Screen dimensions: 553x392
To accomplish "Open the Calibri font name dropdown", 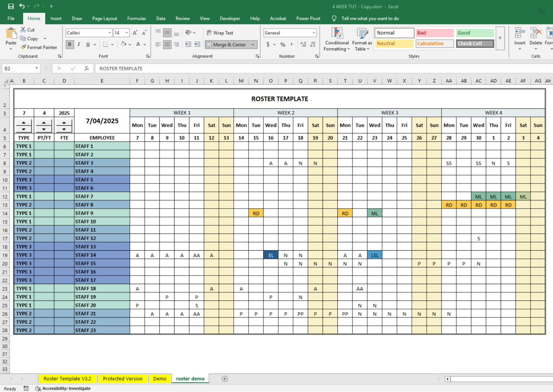I will tap(109, 33).
